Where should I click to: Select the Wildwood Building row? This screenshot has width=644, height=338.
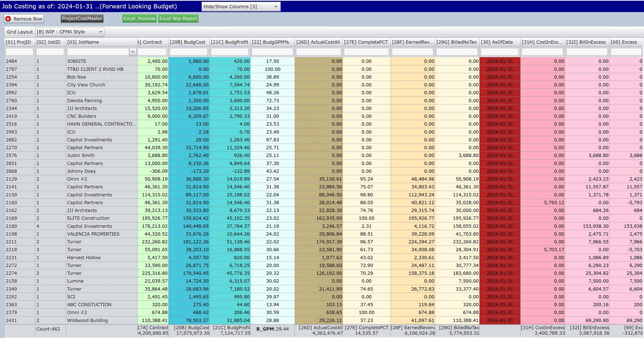87,320
